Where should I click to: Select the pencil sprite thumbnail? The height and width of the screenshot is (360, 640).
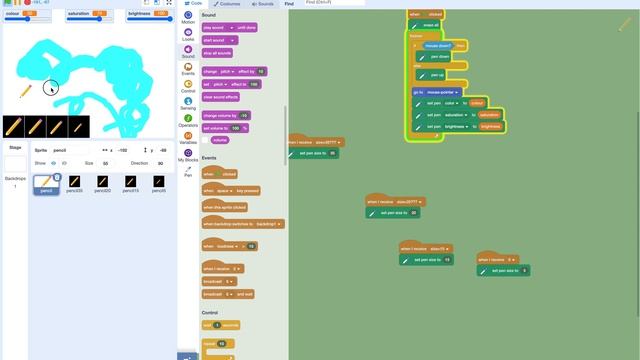coord(46,184)
